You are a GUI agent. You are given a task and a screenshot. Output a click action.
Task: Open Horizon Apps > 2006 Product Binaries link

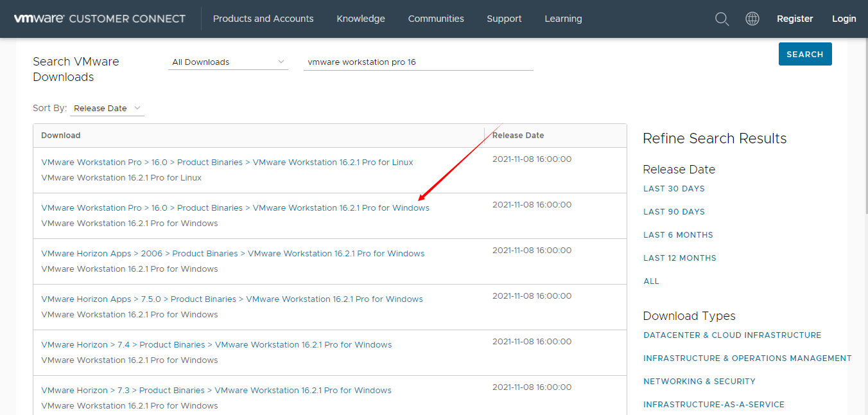(x=233, y=254)
